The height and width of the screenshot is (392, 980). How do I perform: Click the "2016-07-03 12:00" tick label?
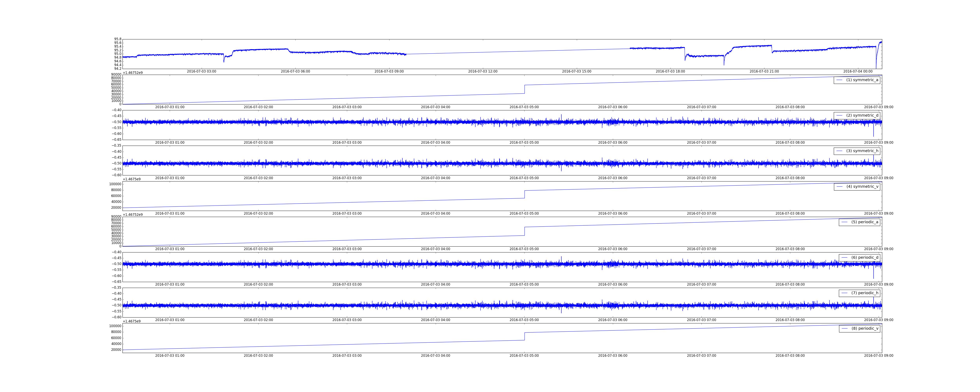483,72
